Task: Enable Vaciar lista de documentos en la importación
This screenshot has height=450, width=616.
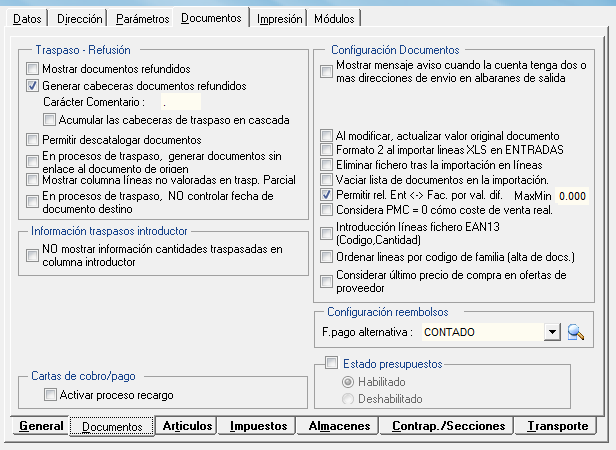Action: tap(326, 180)
